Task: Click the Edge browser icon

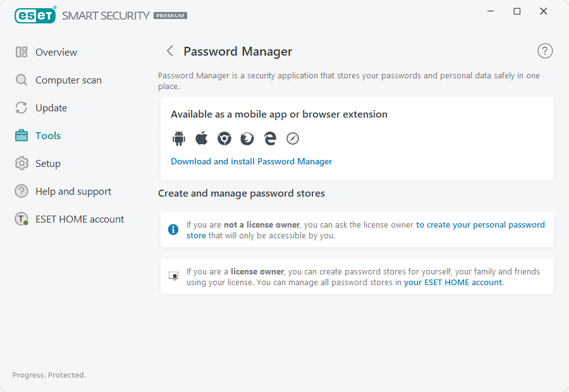Action: coord(270,138)
